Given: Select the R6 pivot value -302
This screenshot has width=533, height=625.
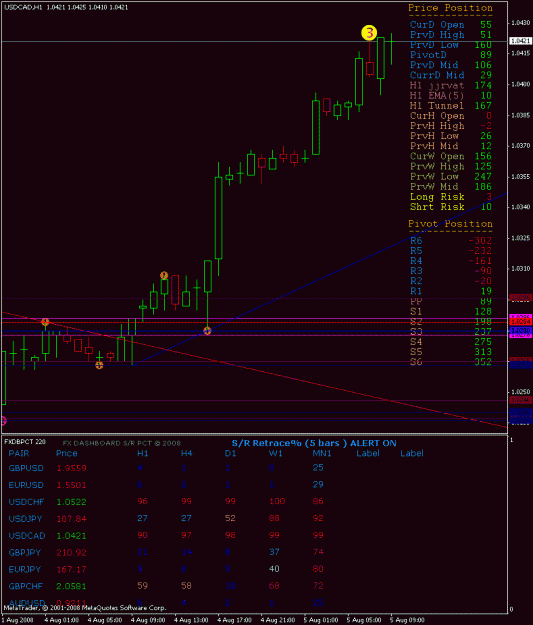Looking at the screenshot, I should [x=480, y=241].
